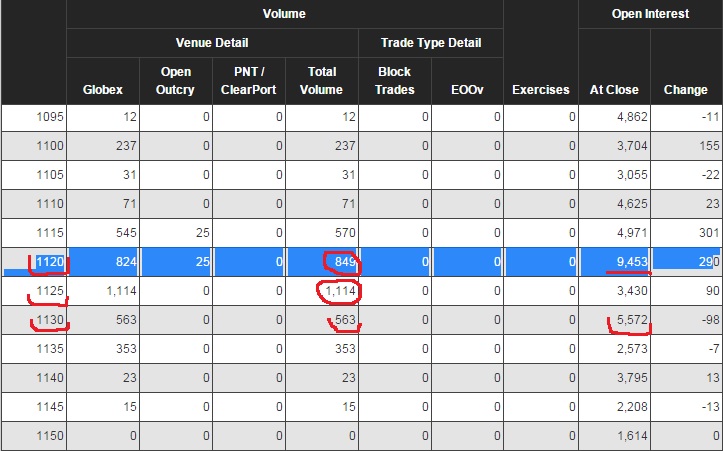Select the At Close column header
This screenshot has width=723, height=451.
pos(614,89)
